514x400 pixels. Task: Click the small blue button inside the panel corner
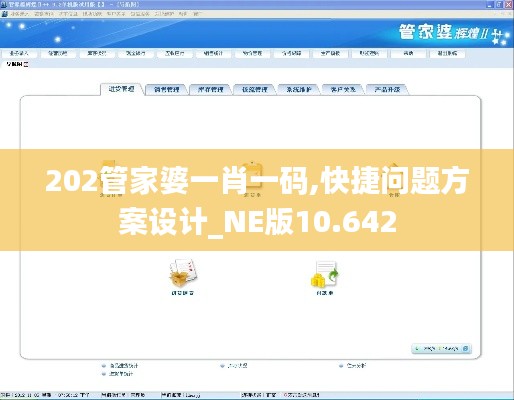point(466,349)
